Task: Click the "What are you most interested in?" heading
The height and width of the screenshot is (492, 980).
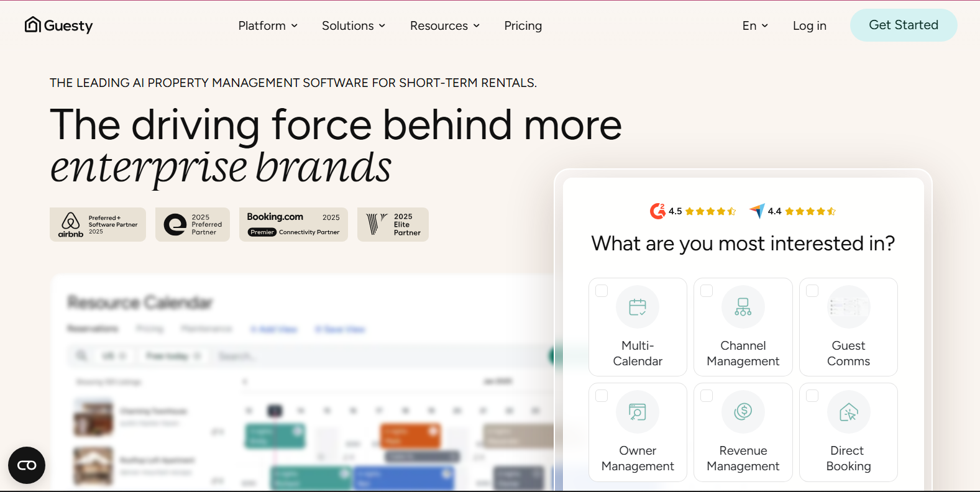Action: (x=743, y=244)
